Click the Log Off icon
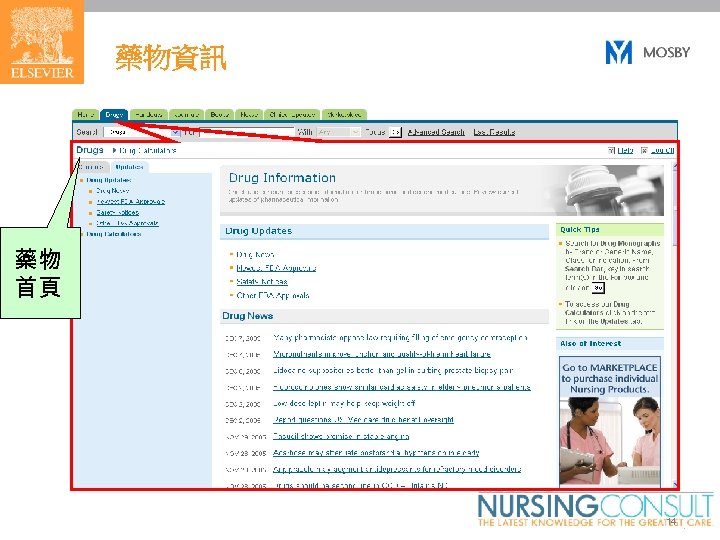720x540 pixels. 644,150
